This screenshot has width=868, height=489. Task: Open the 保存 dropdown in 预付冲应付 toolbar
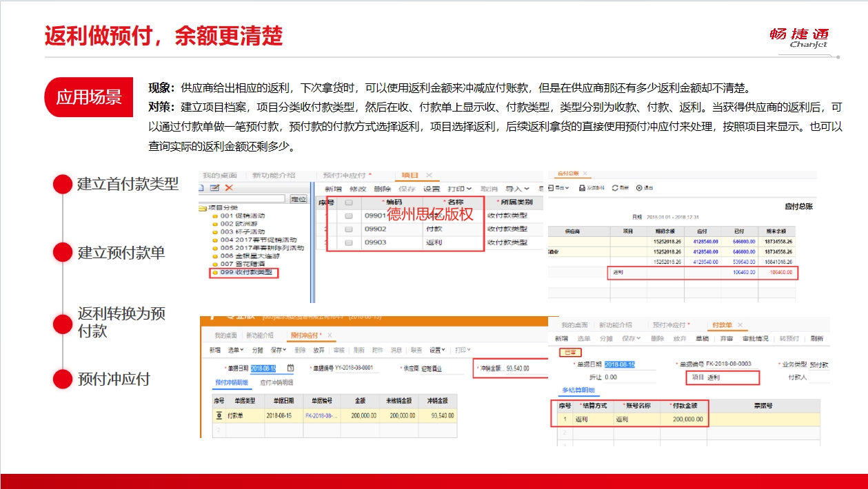(x=279, y=350)
